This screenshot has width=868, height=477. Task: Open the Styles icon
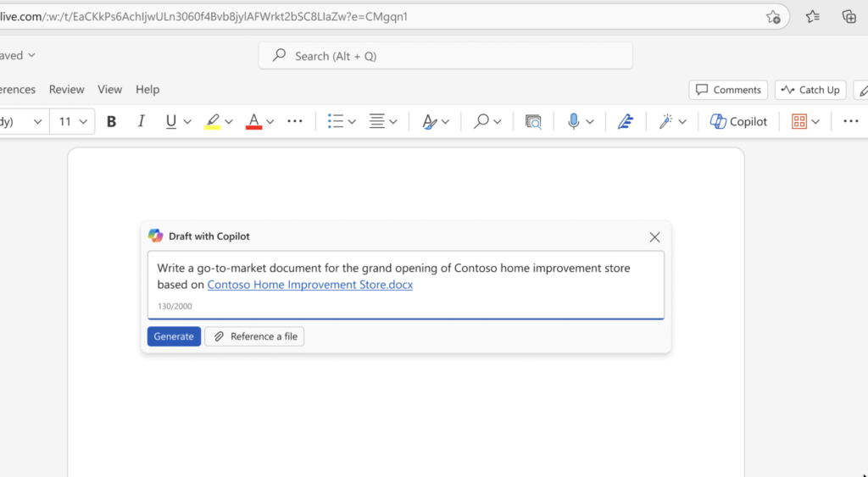pyautogui.click(x=429, y=121)
